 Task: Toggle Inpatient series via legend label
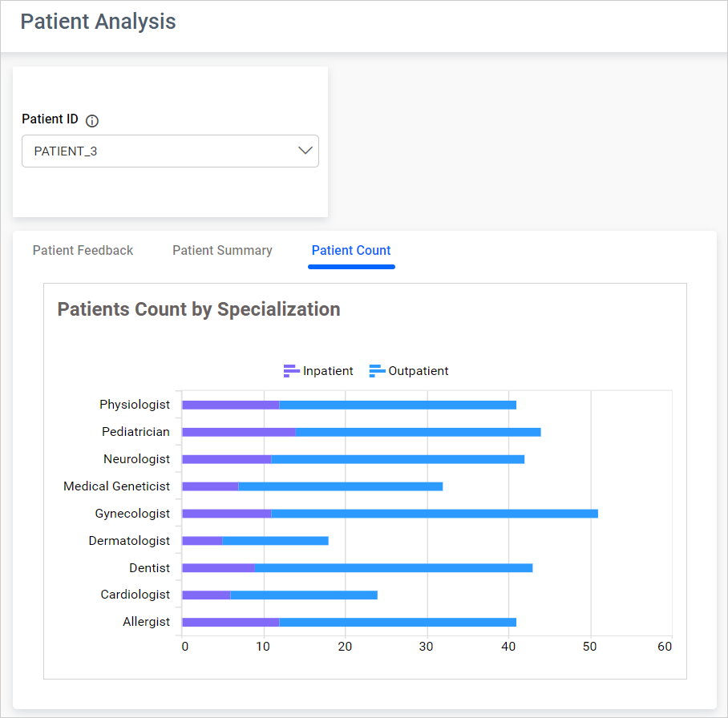point(328,371)
